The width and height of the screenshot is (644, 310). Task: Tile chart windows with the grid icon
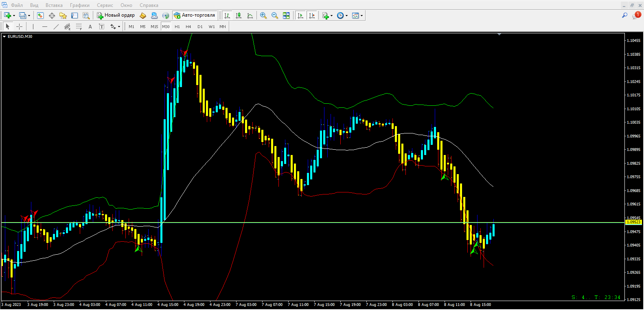click(x=286, y=15)
